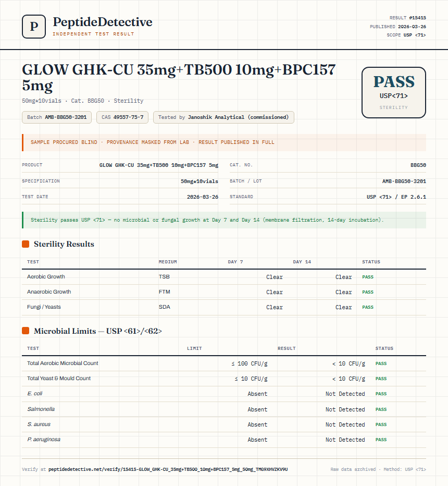Click the LIMIT column header
448x486 pixels.
tap(194, 348)
